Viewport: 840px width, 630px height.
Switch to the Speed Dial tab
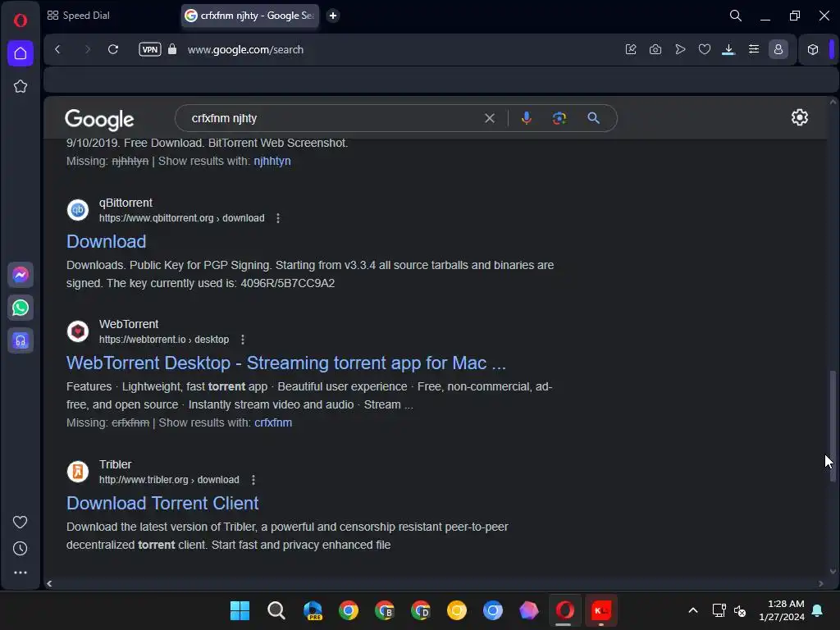click(x=79, y=16)
